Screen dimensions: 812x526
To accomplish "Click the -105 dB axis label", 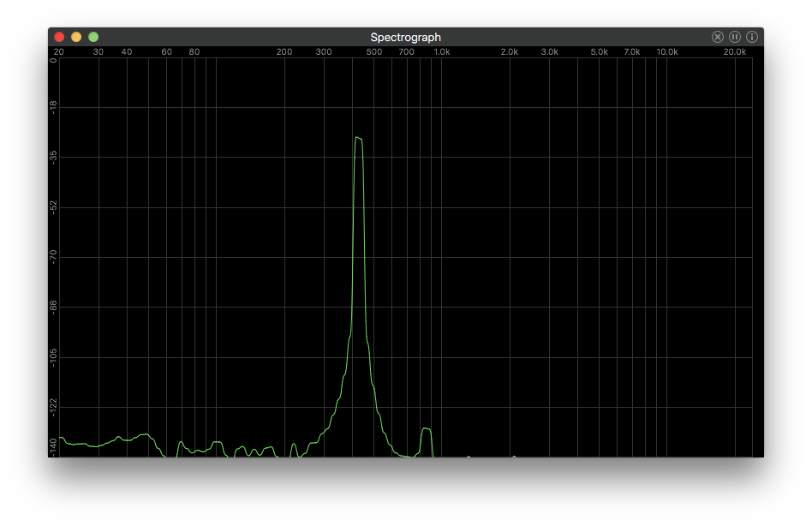I will (53, 357).
